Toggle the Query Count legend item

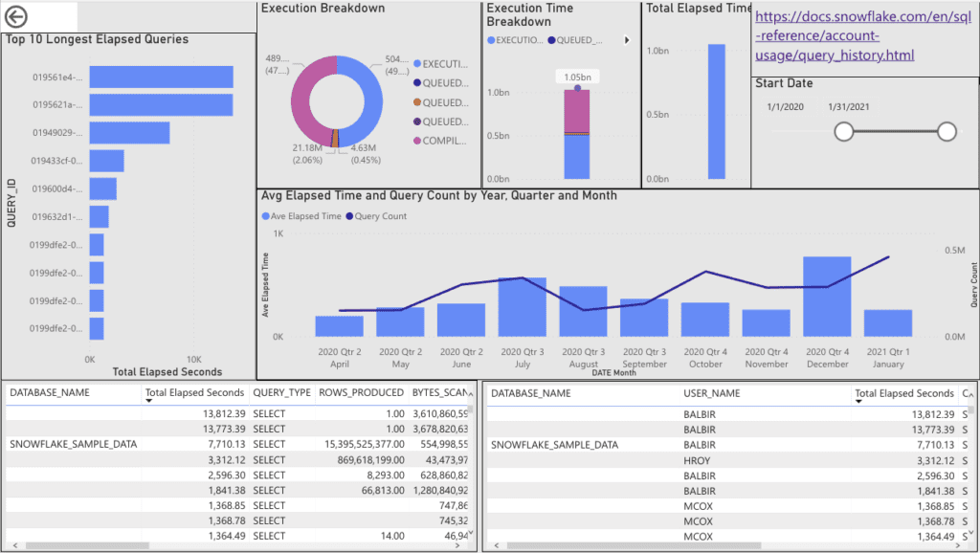click(x=375, y=216)
